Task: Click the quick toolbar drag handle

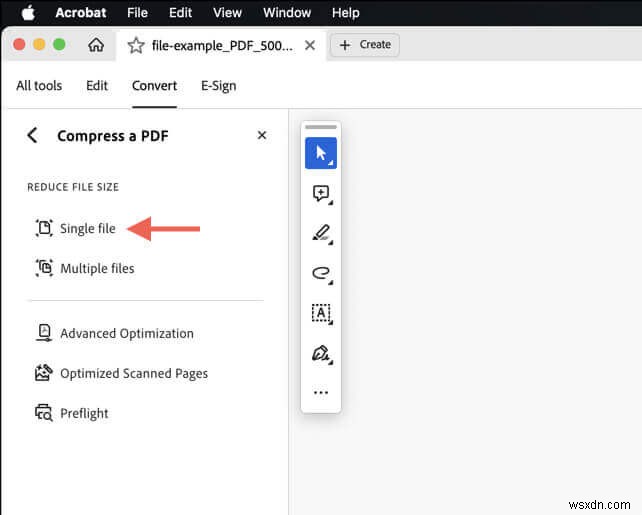Action: (321, 127)
